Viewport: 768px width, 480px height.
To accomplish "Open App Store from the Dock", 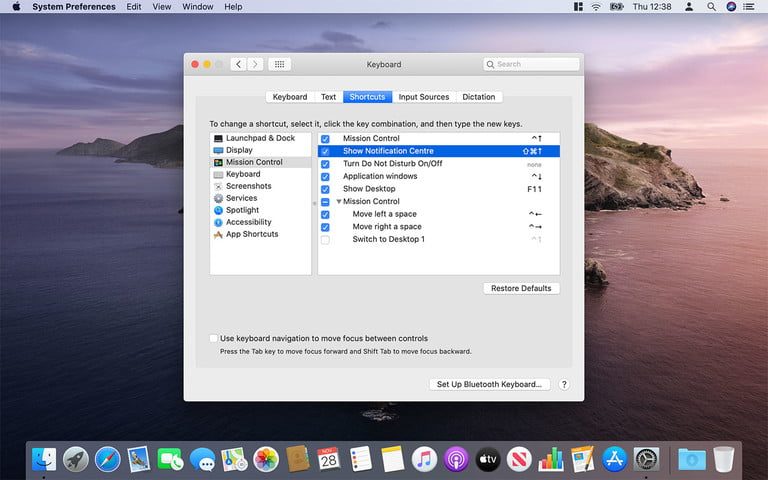I will [614, 459].
